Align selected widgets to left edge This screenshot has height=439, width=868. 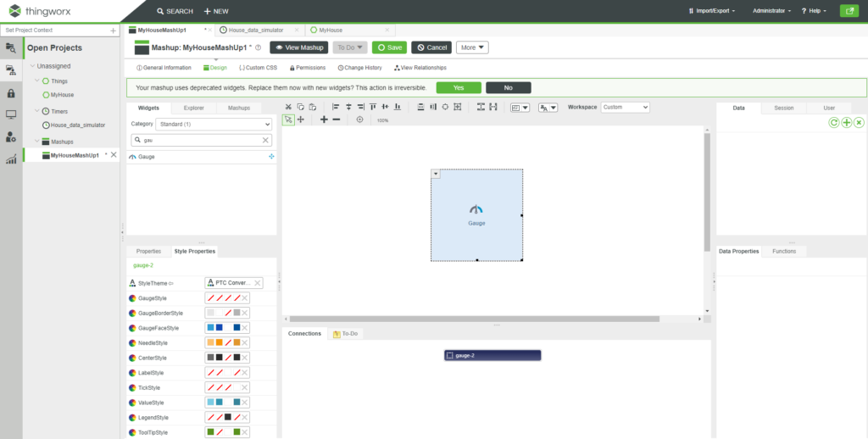[336, 107]
